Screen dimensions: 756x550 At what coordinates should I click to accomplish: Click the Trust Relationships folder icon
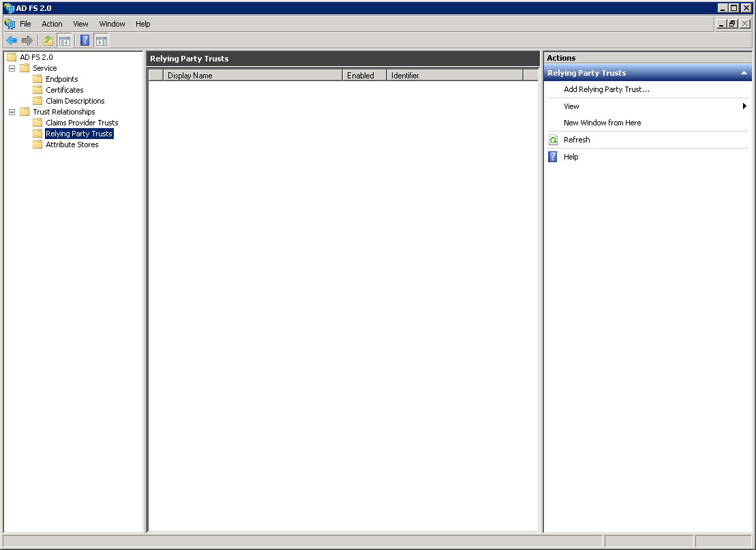25,112
